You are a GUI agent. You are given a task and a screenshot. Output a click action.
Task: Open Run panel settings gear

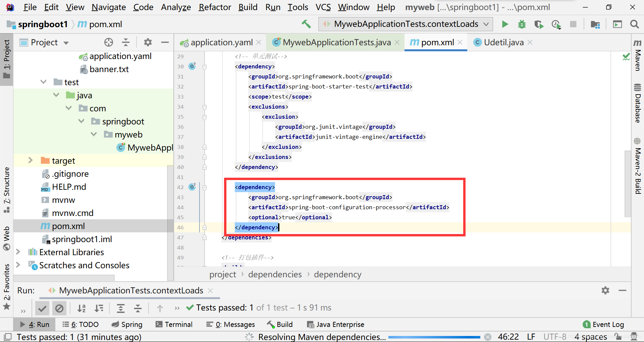605,290
